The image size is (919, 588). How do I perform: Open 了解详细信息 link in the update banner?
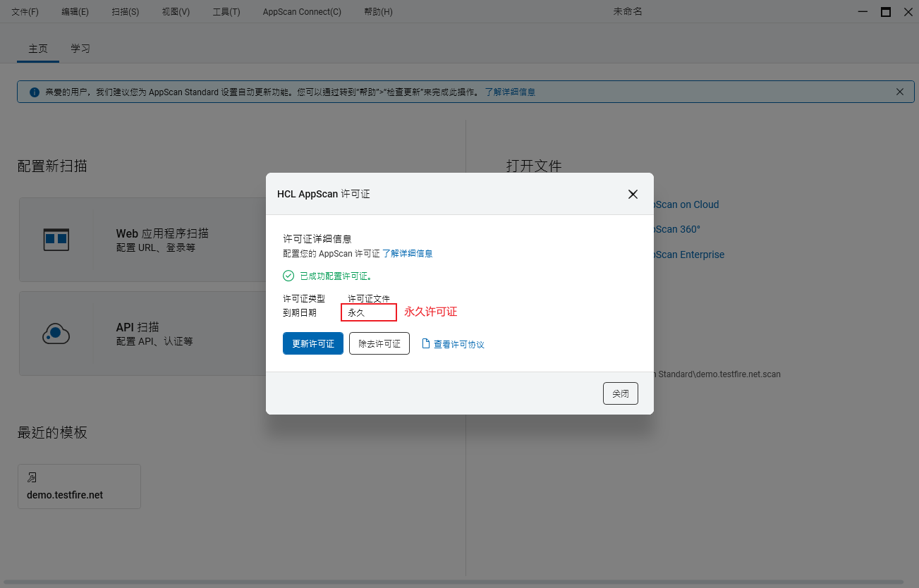[510, 92]
